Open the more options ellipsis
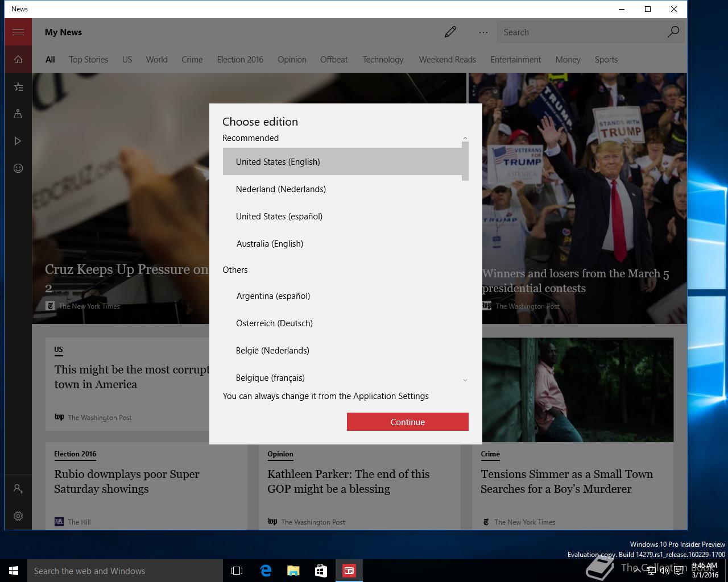Screen dimensions: 728x582 [x=483, y=32]
